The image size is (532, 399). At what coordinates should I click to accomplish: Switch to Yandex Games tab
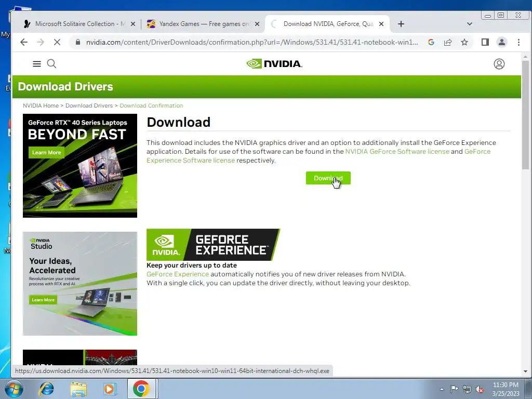coord(203,24)
